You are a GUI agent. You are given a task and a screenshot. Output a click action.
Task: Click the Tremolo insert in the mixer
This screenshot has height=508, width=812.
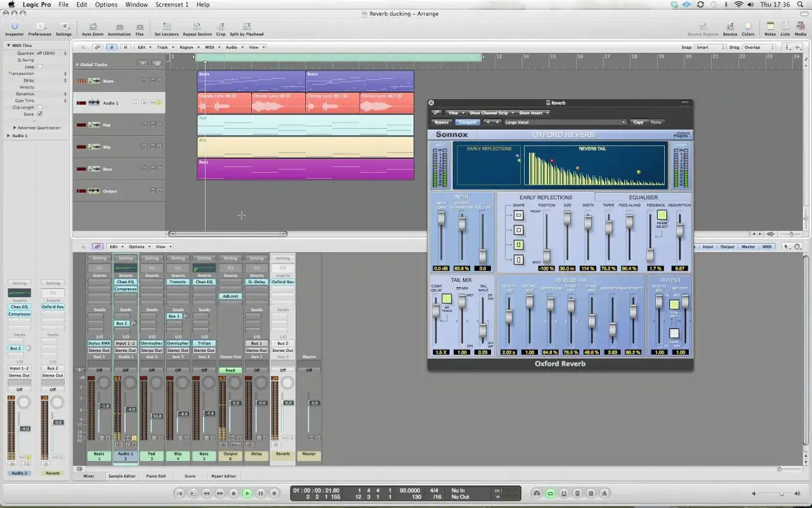coord(178,282)
